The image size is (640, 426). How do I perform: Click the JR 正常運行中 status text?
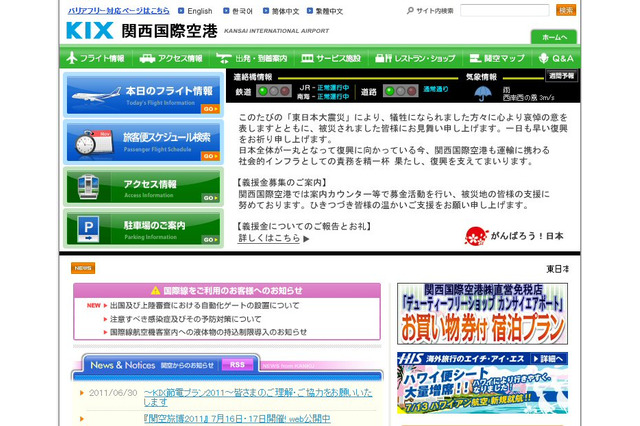(324, 87)
